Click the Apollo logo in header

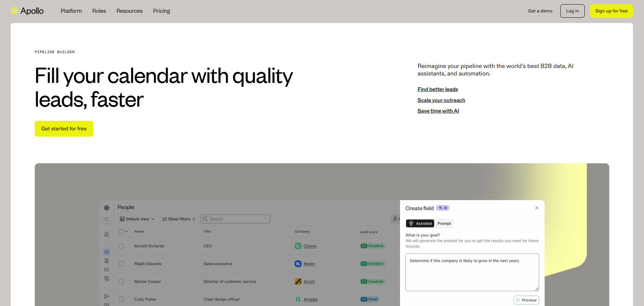pos(27,11)
